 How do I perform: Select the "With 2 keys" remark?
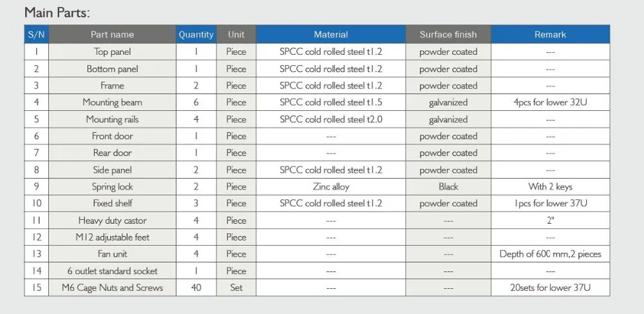coord(550,186)
